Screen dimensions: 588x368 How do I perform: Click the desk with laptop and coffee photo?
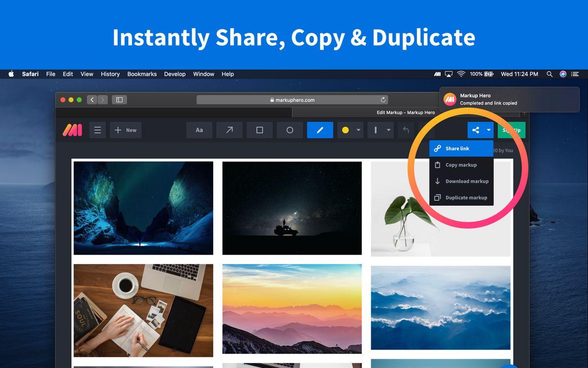coord(144,311)
